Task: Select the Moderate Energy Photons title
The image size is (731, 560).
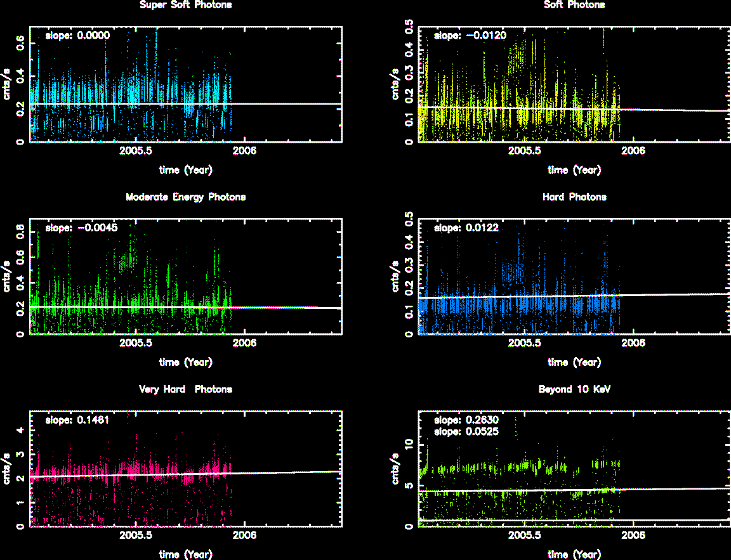Action: click(185, 197)
